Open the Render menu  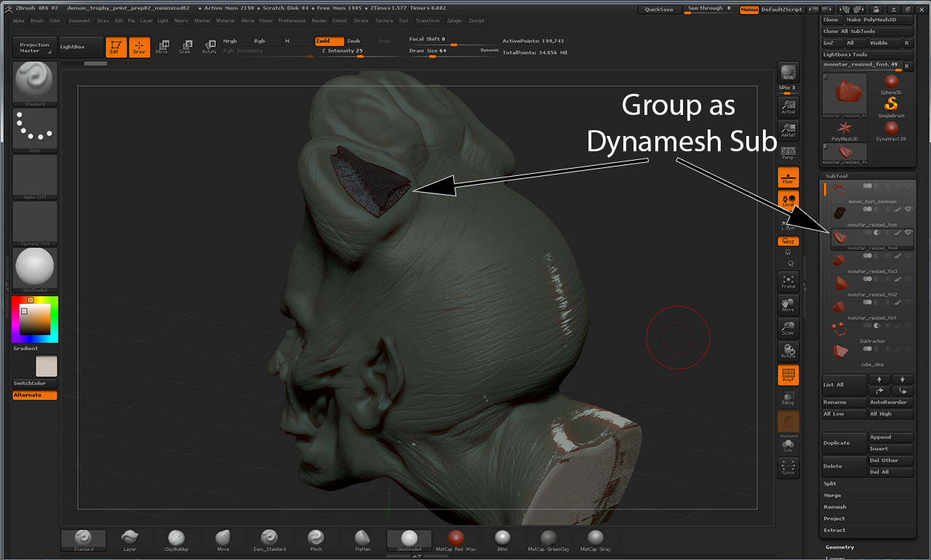pyautogui.click(x=319, y=20)
